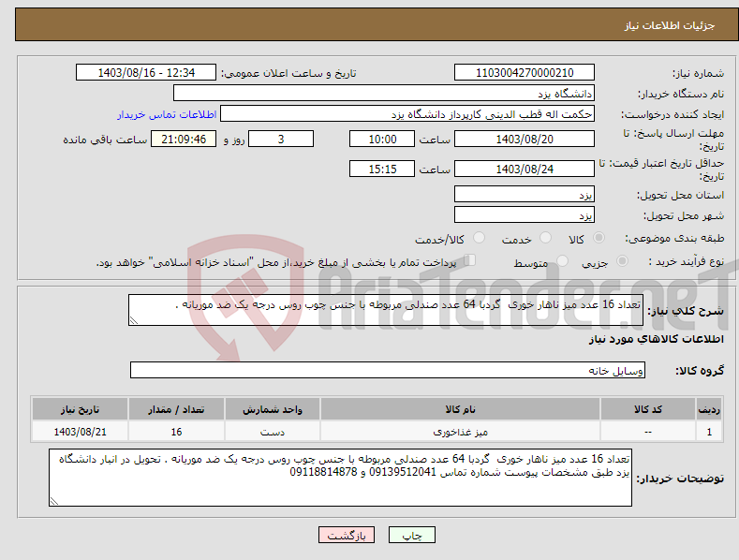This screenshot has height=560, width=739.
Task: Select the جزیی purchase type radio
Action: (x=622, y=261)
